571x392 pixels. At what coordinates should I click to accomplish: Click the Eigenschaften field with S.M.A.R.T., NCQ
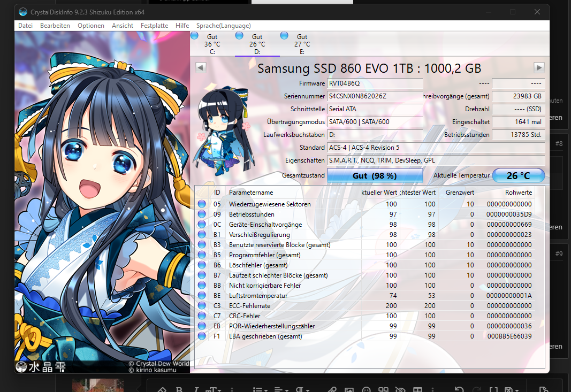click(x=436, y=160)
